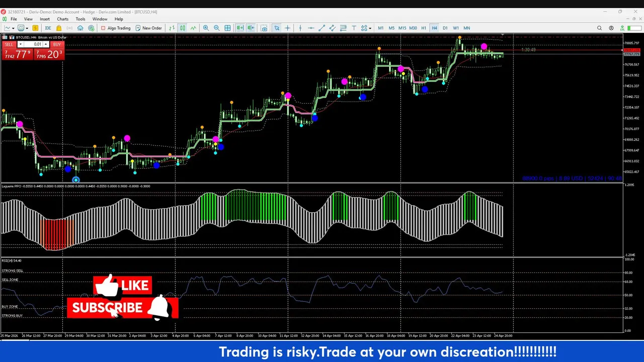Screen dimensions: 644x362
Task: Select the W1 timeframe
Action: 456,28
